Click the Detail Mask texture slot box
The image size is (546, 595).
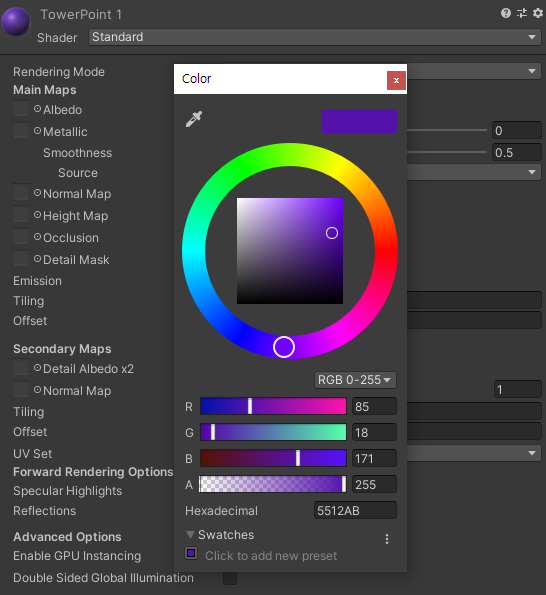click(x=21, y=258)
